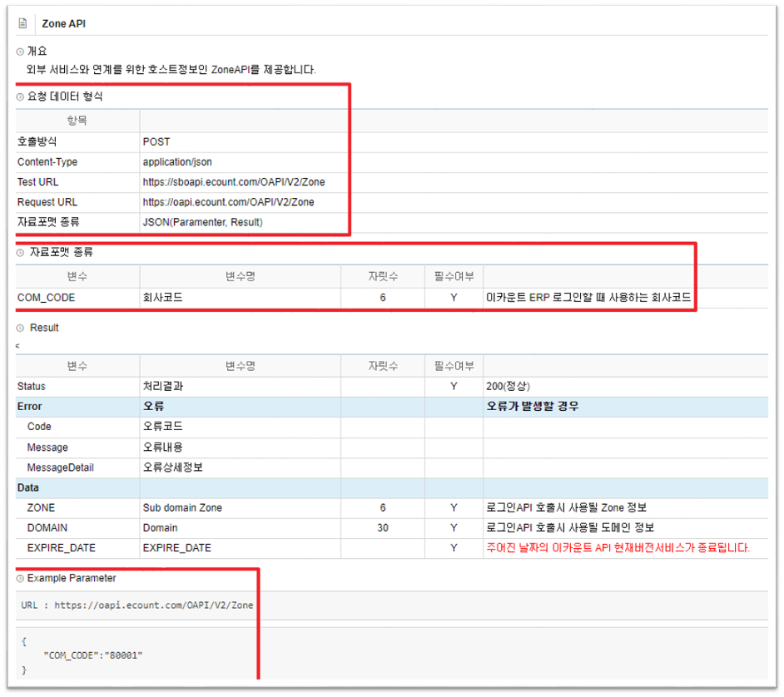Screen dimensions: 784x697
Task: Click the DOMAIN variable cell
Action: coord(47,528)
